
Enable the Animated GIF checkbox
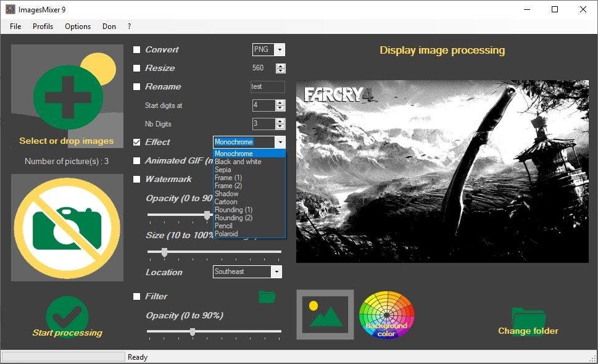point(136,161)
